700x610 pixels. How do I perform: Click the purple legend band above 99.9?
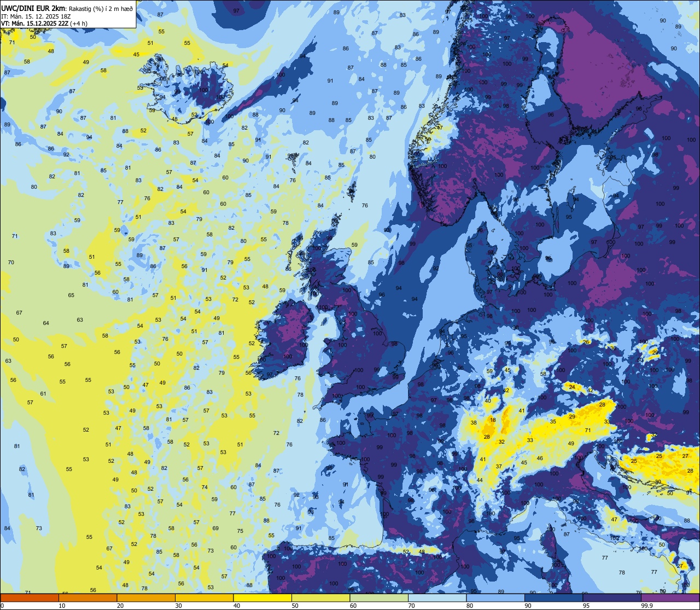pyautogui.click(x=670, y=598)
